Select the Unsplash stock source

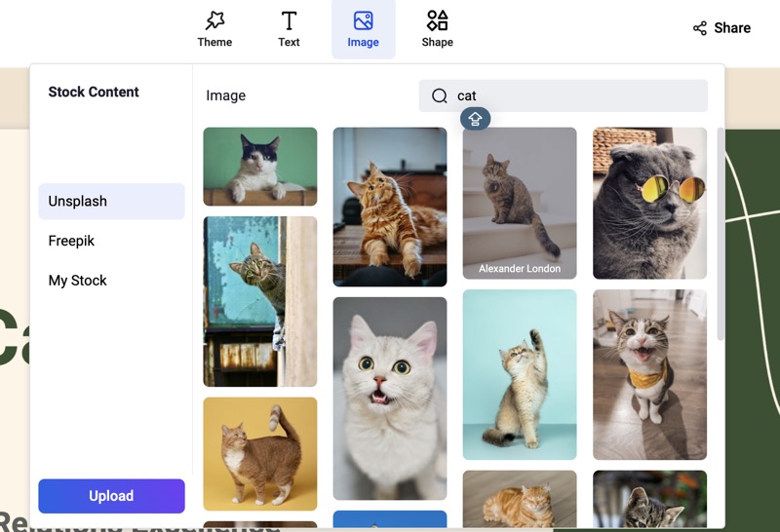click(x=111, y=201)
